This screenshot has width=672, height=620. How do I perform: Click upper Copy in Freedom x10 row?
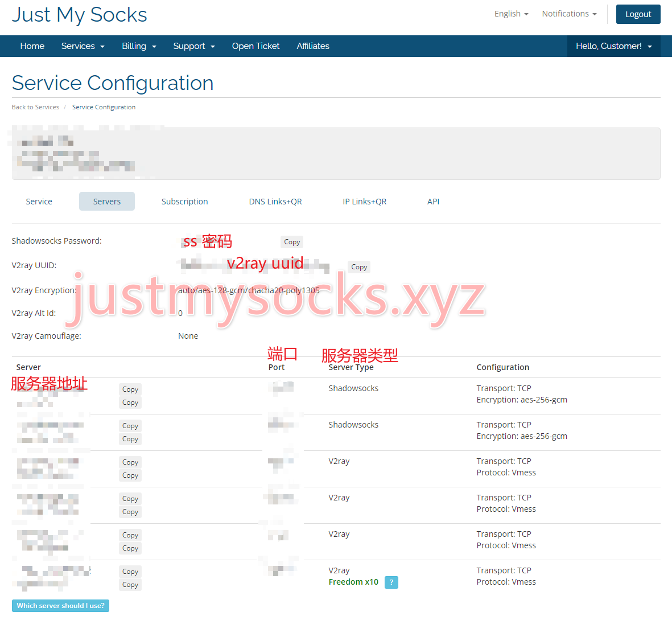pyautogui.click(x=130, y=572)
